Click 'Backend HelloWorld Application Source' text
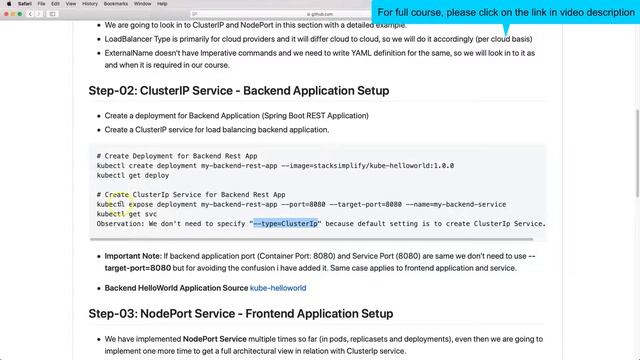 click(176, 288)
